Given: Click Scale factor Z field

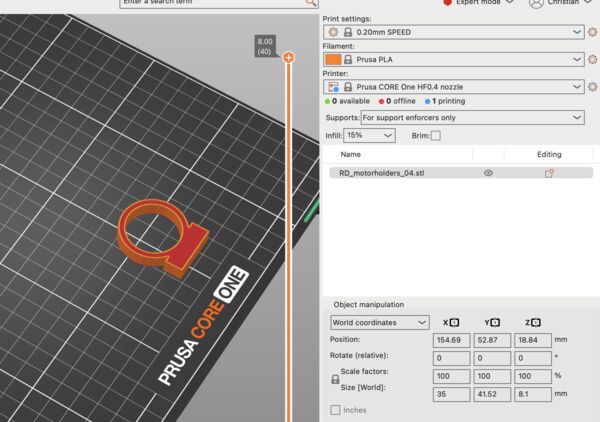Looking at the screenshot, I should pos(533,376).
